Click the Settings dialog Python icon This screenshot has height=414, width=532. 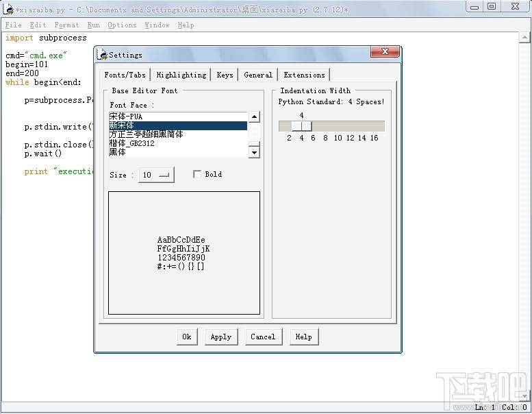[x=102, y=54]
